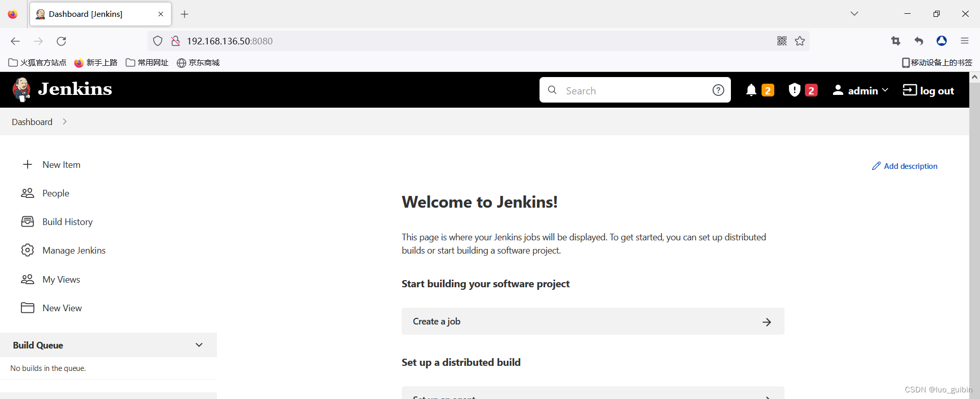Click the QR code icon in address bar
The image size is (980, 399).
tap(781, 41)
